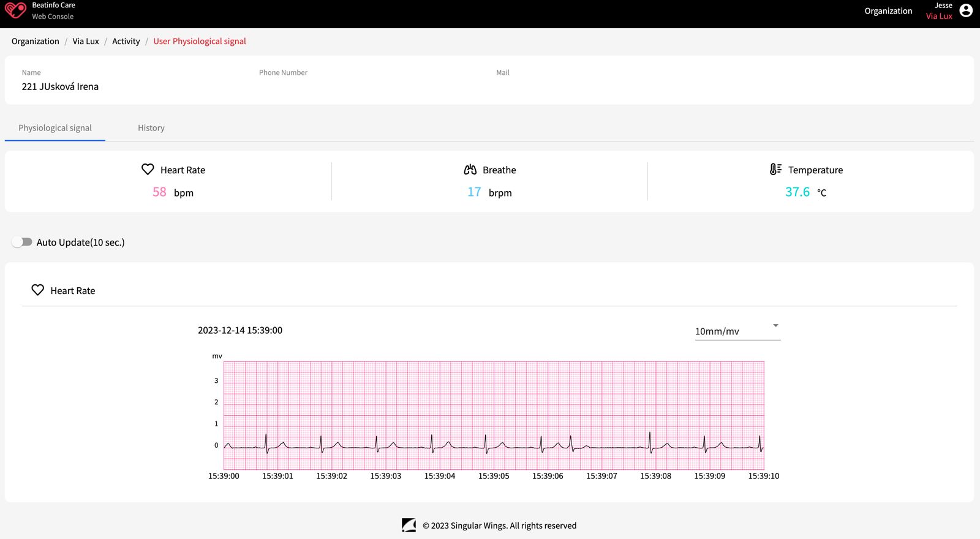The image size is (980, 539).
Task: Navigate to Via Lux breadcrumb
Action: pyautogui.click(x=86, y=41)
